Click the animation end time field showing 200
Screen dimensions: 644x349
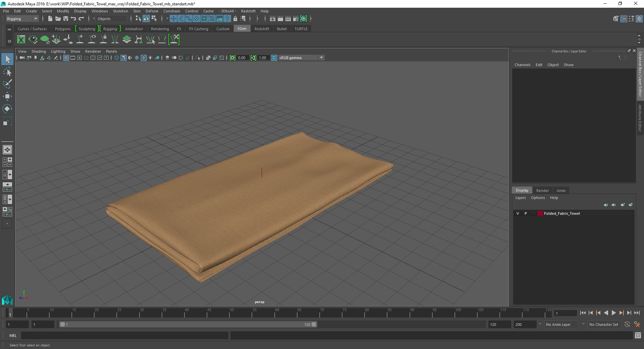pyautogui.click(x=525, y=325)
